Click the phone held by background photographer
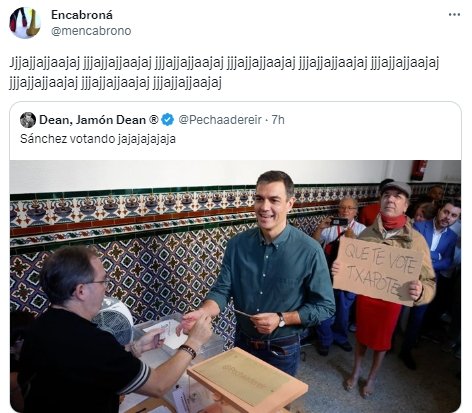This screenshot has width=472, height=413. coord(339,222)
